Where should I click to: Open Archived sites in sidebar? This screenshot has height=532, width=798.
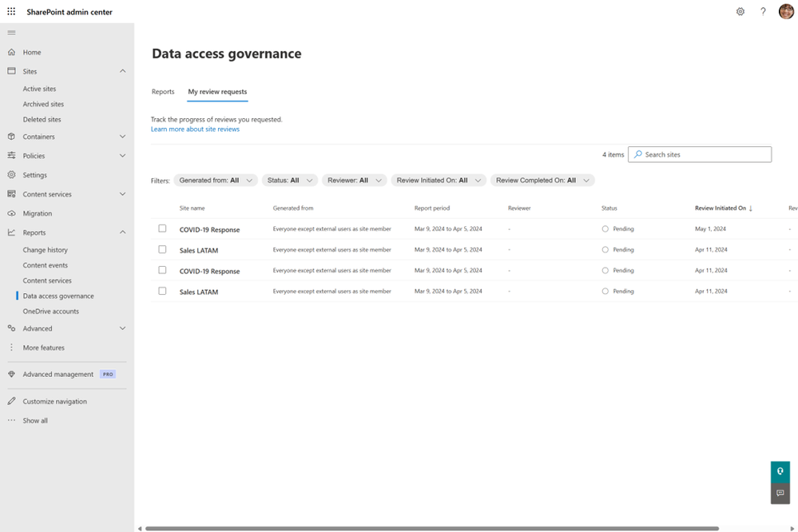click(43, 104)
